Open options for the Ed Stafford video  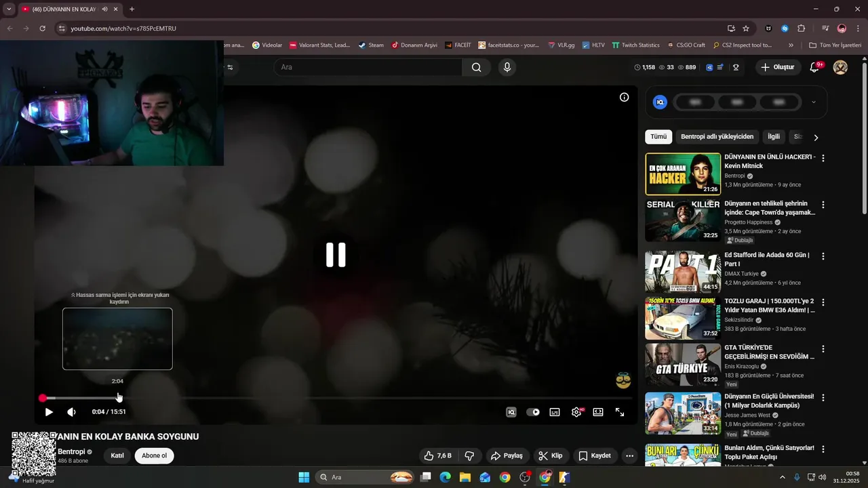[823, 257]
